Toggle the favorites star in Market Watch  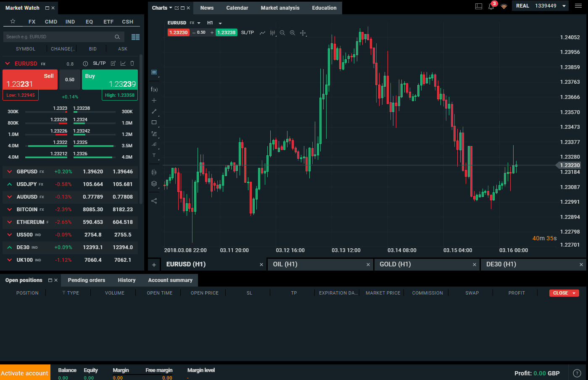13,21
